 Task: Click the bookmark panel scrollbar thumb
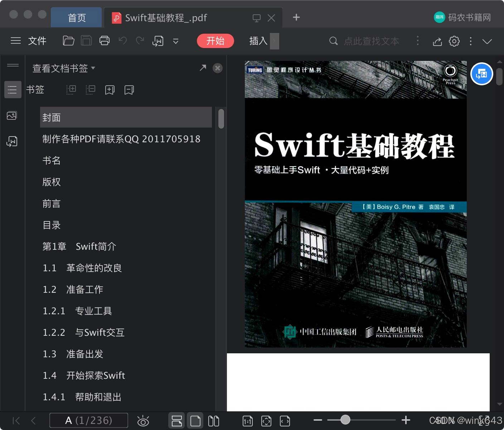pyautogui.click(x=221, y=119)
